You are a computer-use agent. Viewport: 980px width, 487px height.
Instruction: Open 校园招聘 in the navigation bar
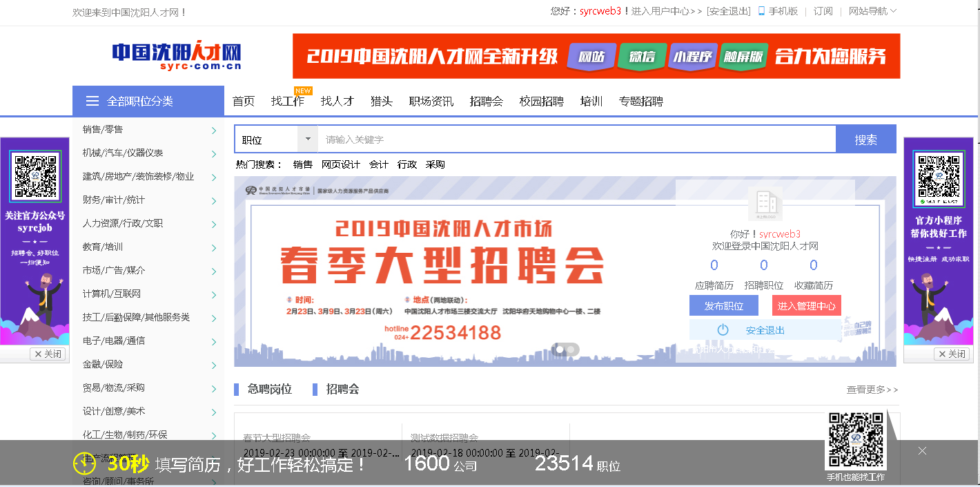[x=542, y=102]
